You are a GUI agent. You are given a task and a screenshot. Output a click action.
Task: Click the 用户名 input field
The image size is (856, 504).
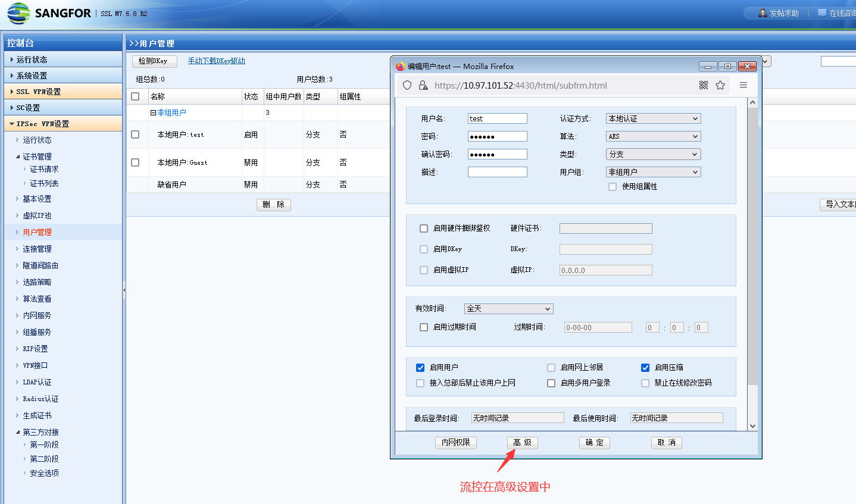click(497, 118)
